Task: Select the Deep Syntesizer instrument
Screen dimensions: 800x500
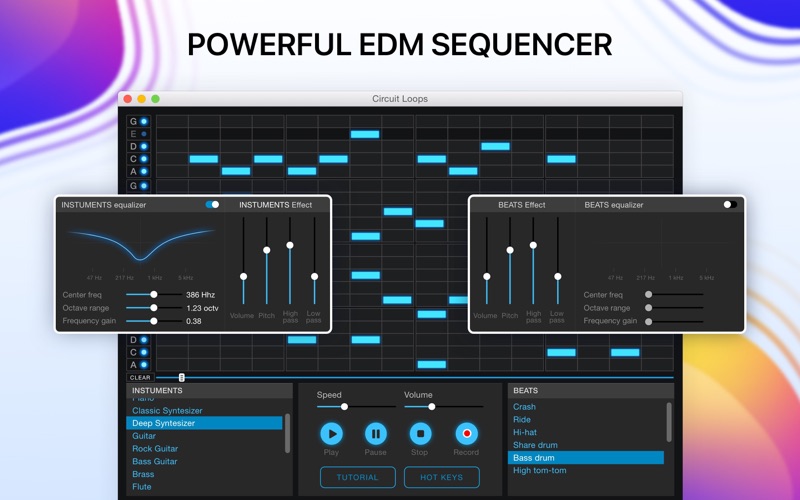Action: (204, 423)
